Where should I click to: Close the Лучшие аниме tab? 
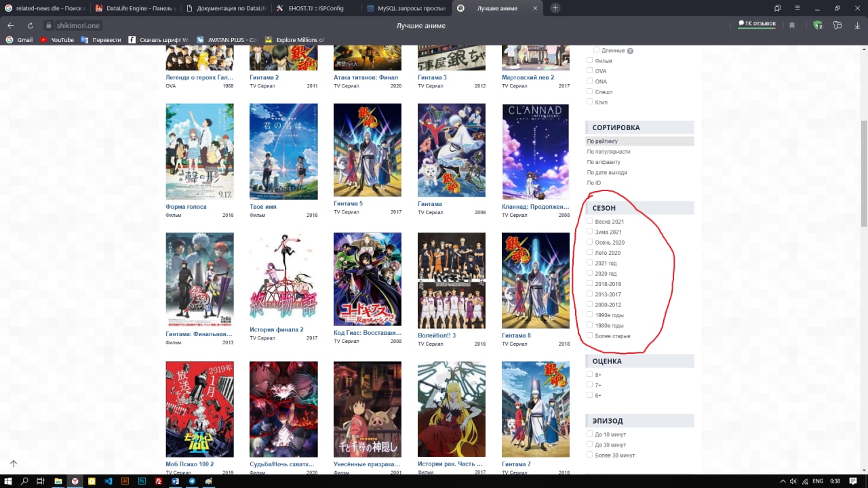[x=534, y=8]
